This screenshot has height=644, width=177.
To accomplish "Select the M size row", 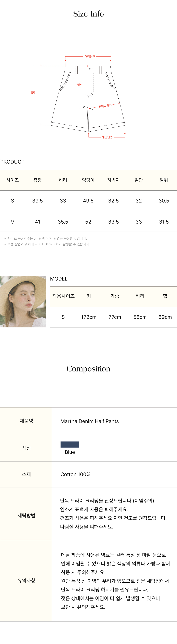I will pos(88,222).
